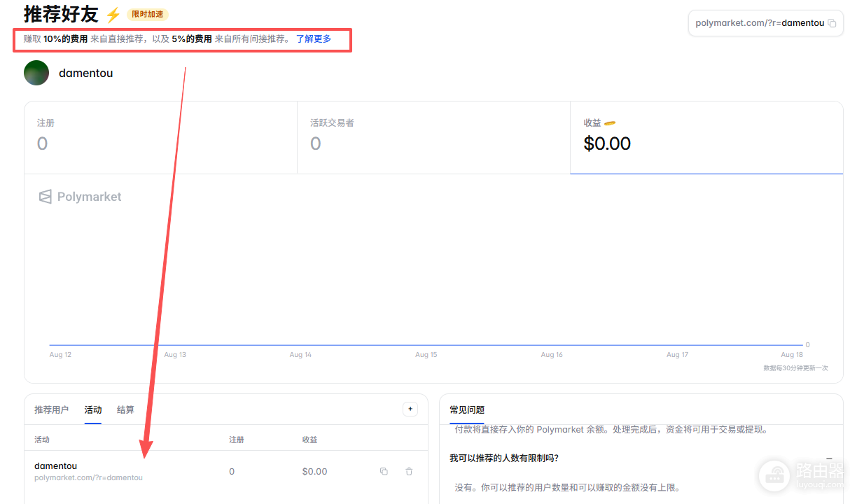The height and width of the screenshot is (504, 857).
Task: Click the 我可以推荐的人数有限制吗 question heading
Action: (504, 458)
